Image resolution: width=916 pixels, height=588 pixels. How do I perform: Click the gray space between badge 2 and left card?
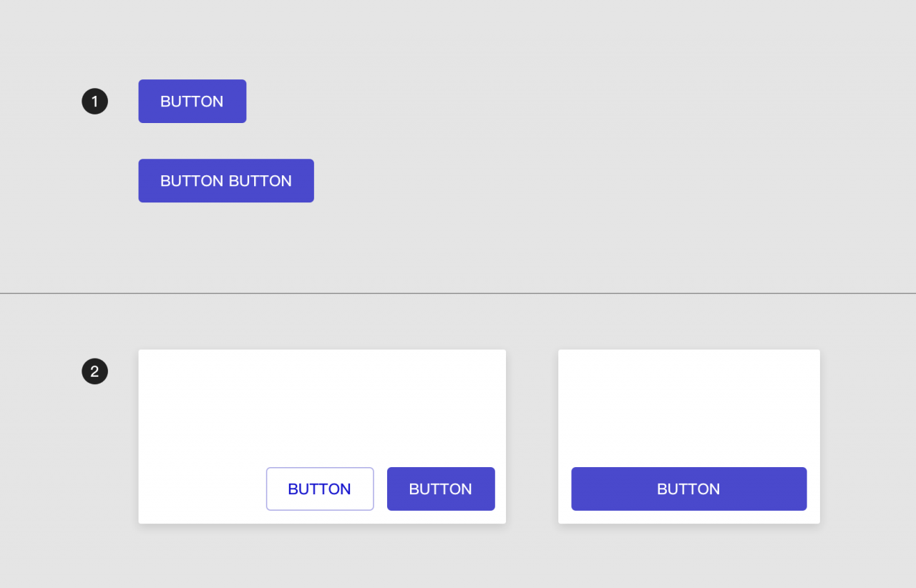coord(123,372)
